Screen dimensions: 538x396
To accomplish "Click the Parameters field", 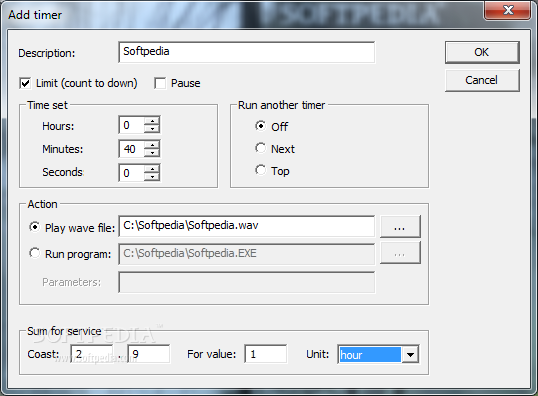I will click(246, 282).
